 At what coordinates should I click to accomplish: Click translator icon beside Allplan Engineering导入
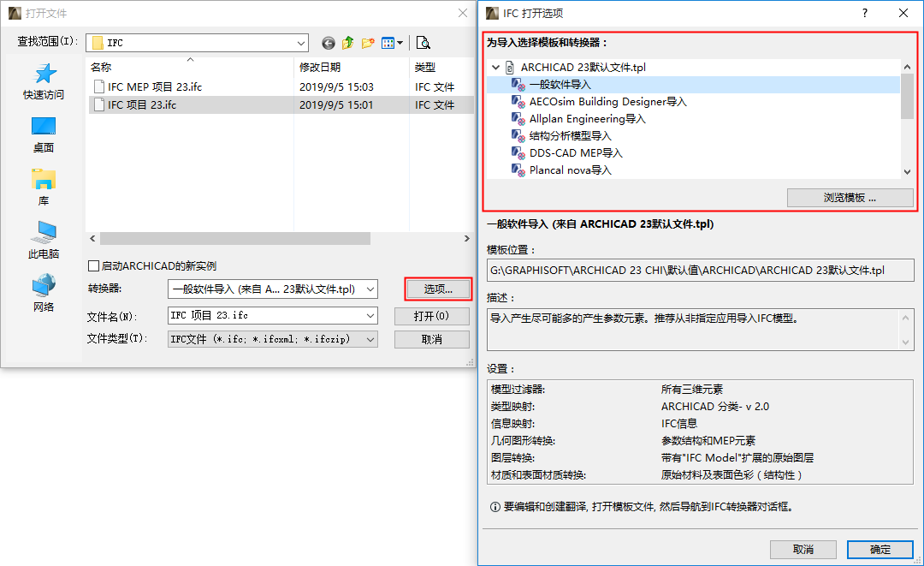(x=518, y=119)
